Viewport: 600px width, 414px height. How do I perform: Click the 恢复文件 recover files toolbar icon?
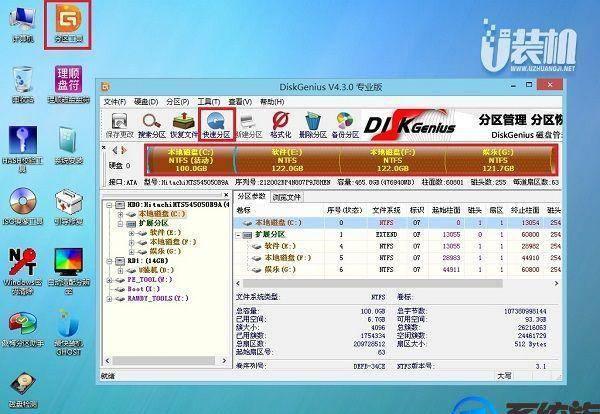click(184, 125)
